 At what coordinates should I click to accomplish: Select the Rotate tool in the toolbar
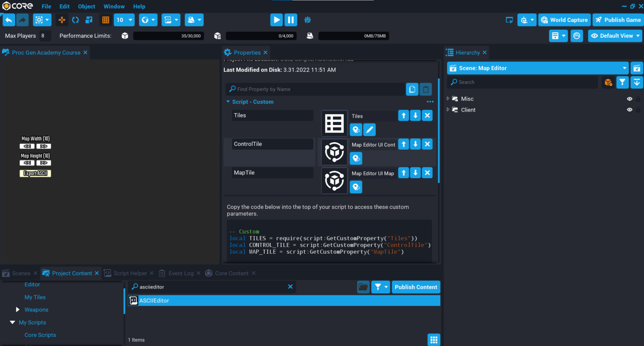click(x=75, y=20)
